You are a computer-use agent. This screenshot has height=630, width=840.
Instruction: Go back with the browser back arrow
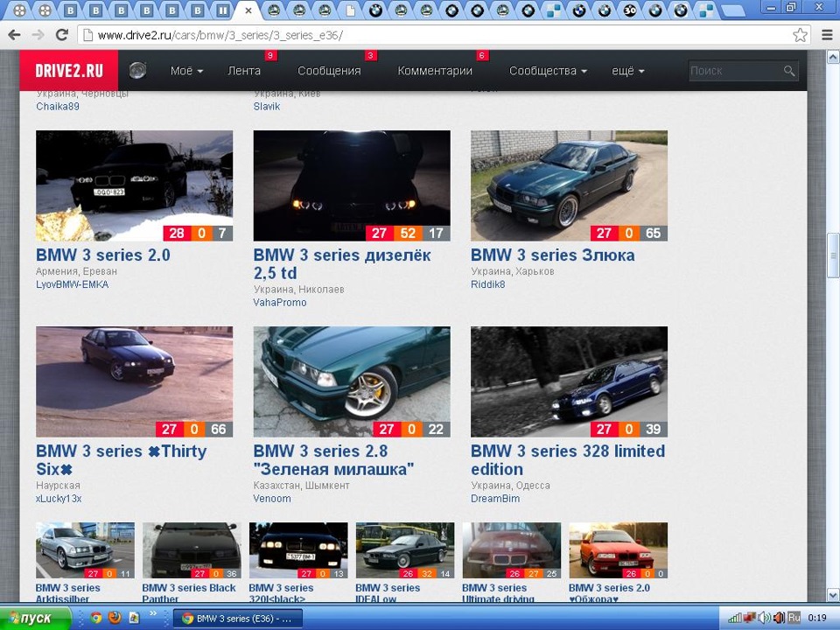click(15, 35)
